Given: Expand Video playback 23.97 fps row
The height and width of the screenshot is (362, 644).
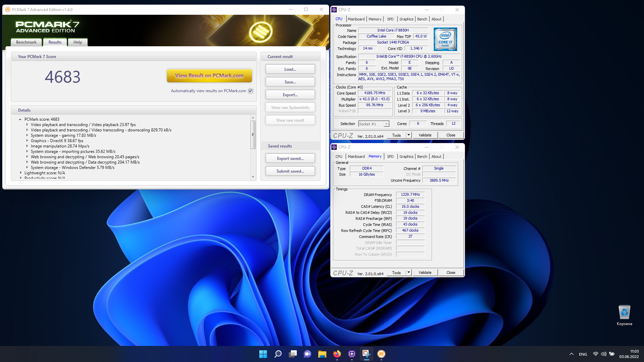Looking at the screenshot, I should tap(27, 125).
